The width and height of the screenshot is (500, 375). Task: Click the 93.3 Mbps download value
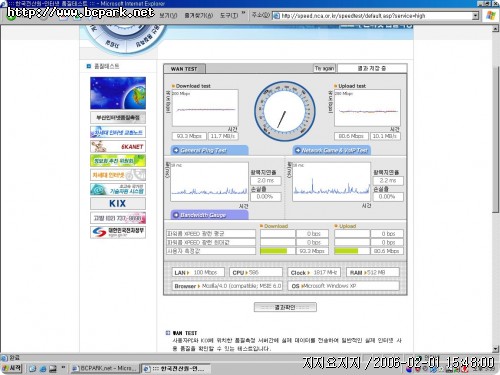(189, 136)
